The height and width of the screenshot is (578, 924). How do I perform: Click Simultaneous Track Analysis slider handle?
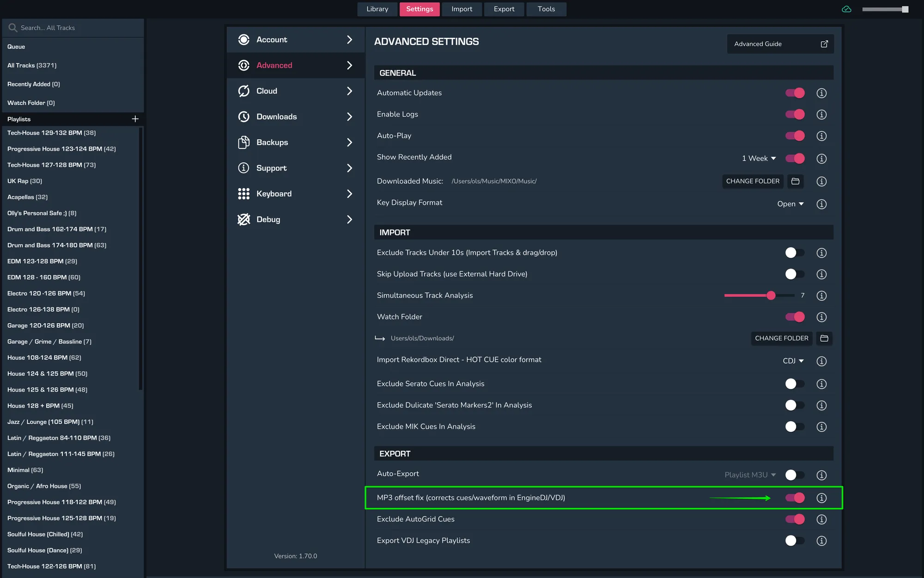(x=771, y=295)
